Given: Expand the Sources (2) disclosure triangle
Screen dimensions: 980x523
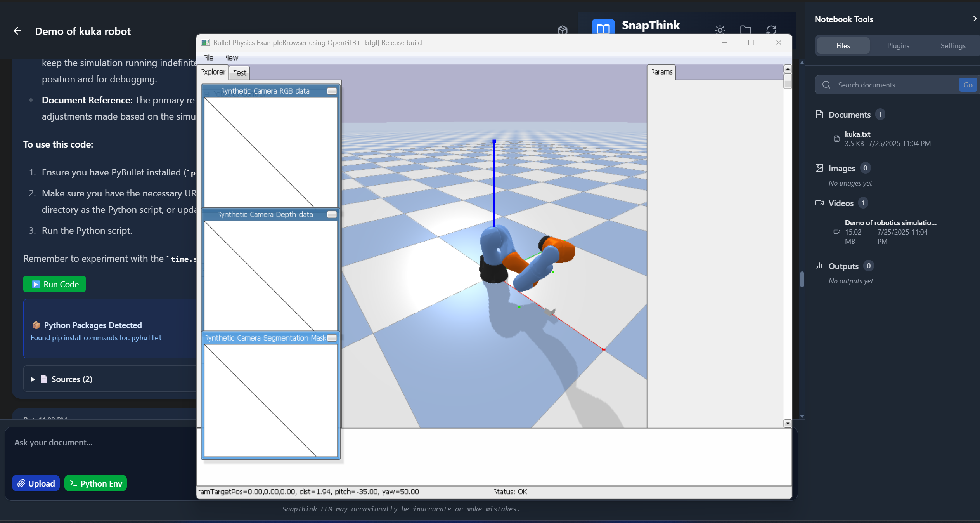Looking at the screenshot, I should click(33, 379).
